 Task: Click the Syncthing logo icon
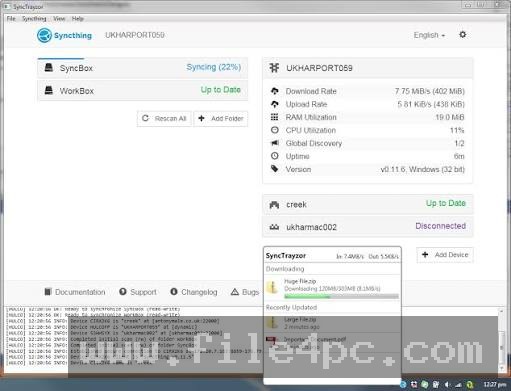pyautogui.click(x=44, y=35)
